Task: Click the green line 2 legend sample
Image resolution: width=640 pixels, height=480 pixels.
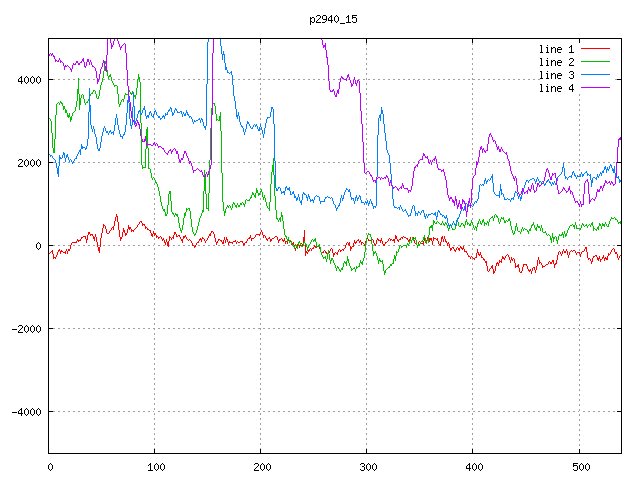Action: pos(596,62)
